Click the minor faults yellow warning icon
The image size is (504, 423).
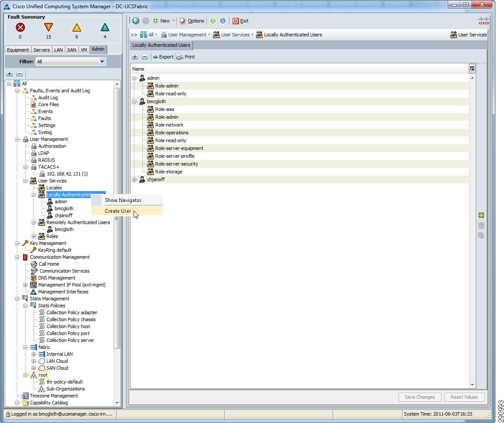[76, 28]
